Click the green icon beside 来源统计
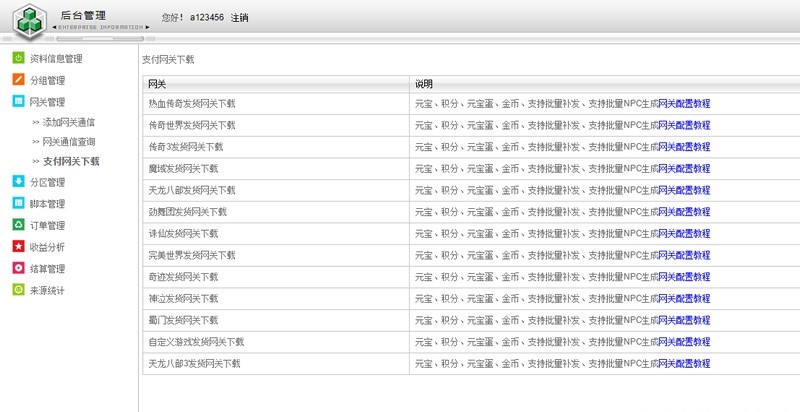Image resolution: width=800 pixels, height=412 pixels. pos(19,290)
